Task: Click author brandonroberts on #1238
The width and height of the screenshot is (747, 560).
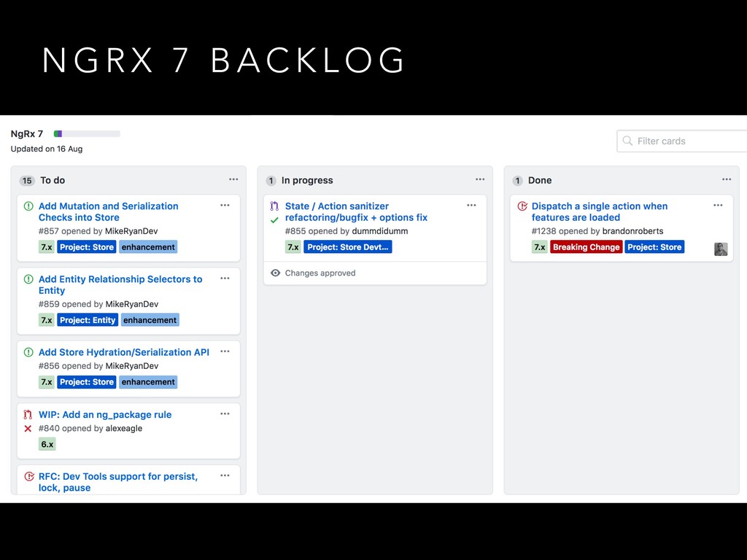Action: (632, 231)
